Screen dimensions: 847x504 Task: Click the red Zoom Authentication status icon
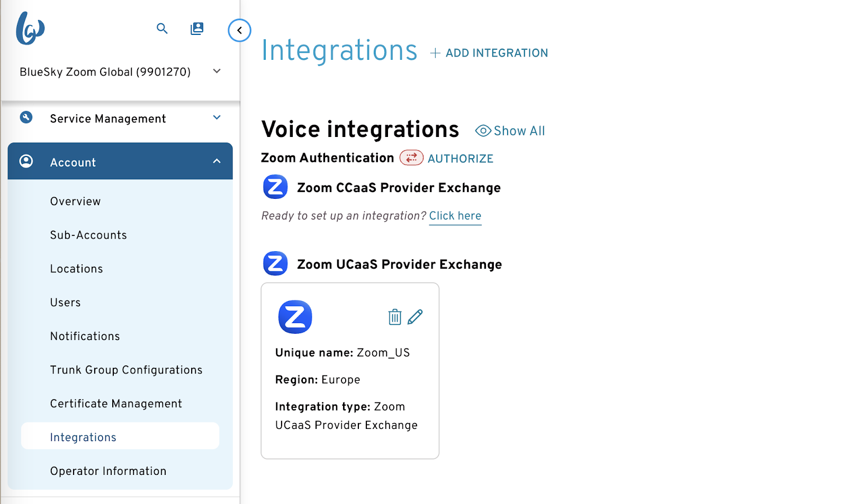pos(411,158)
